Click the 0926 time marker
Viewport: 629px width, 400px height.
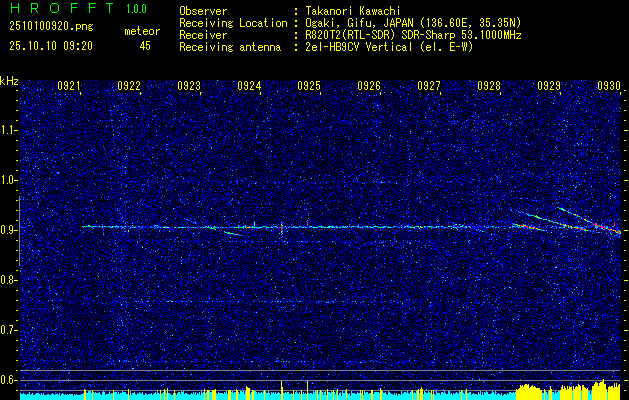369,85
